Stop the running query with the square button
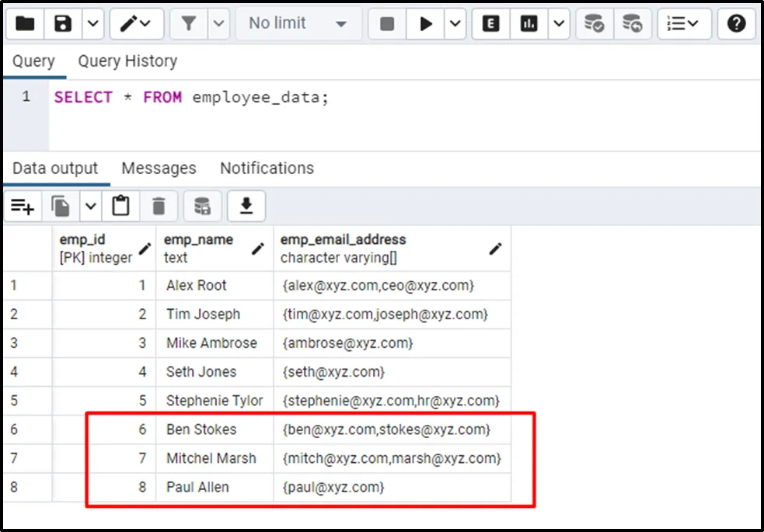 [387, 24]
